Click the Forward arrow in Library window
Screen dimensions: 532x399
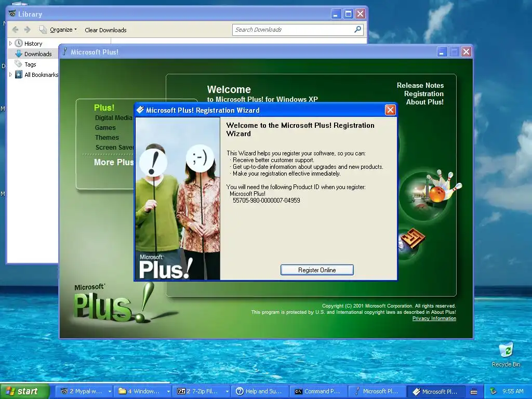28,30
